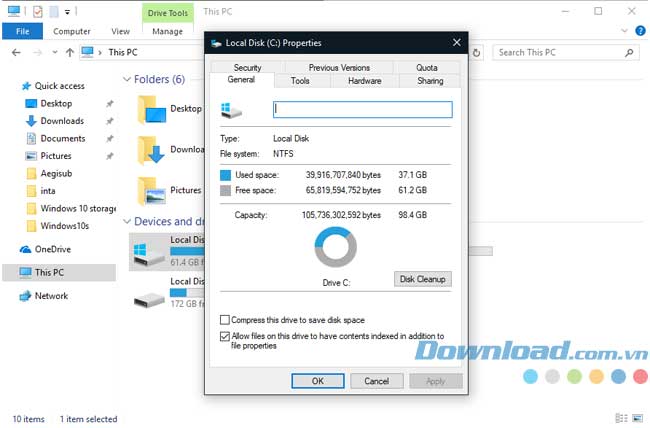
Task: Click the pin icon next to Downloads
Action: 109,121
